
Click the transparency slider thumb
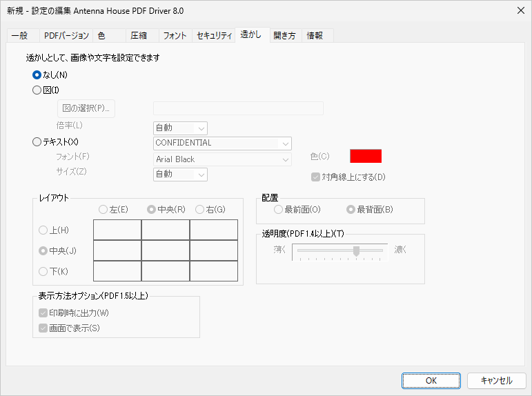coord(356,251)
